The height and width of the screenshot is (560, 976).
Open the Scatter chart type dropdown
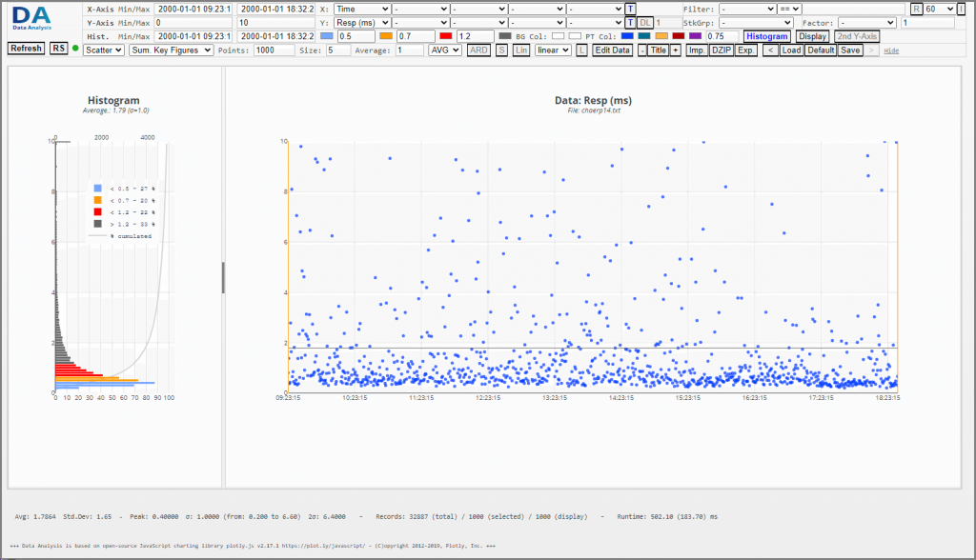point(103,50)
